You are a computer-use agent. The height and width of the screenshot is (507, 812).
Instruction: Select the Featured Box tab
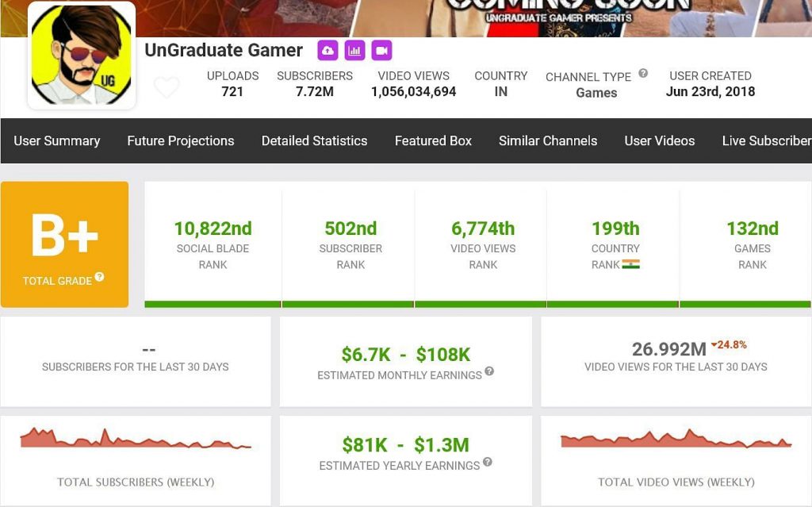click(433, 140)
